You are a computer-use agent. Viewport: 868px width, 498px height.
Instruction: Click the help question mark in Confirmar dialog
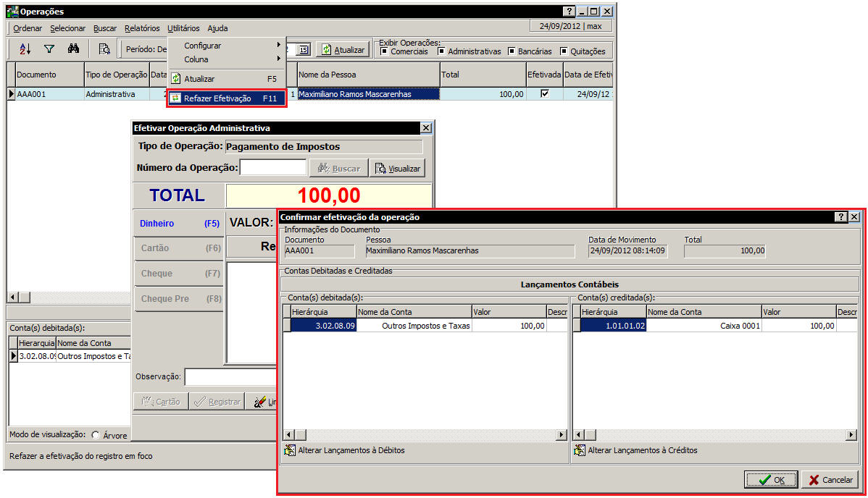tap(840, 216)
